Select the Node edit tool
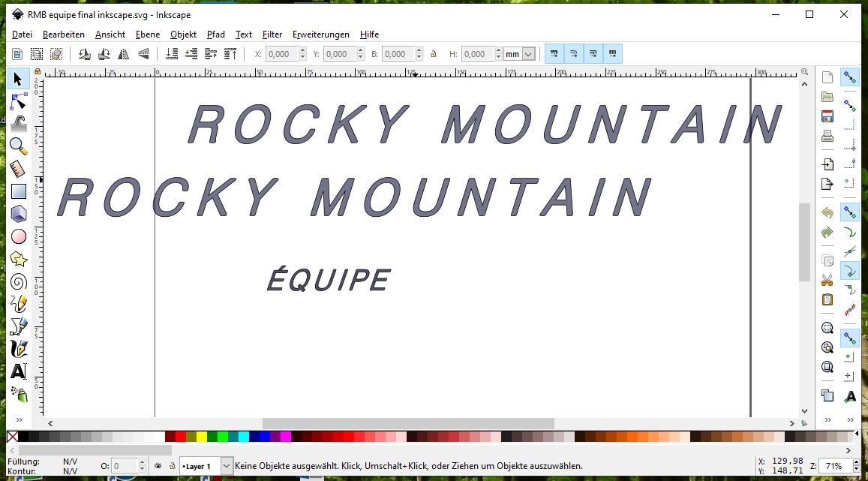Screen dimensions: 868x481 [x=18, y=101]
